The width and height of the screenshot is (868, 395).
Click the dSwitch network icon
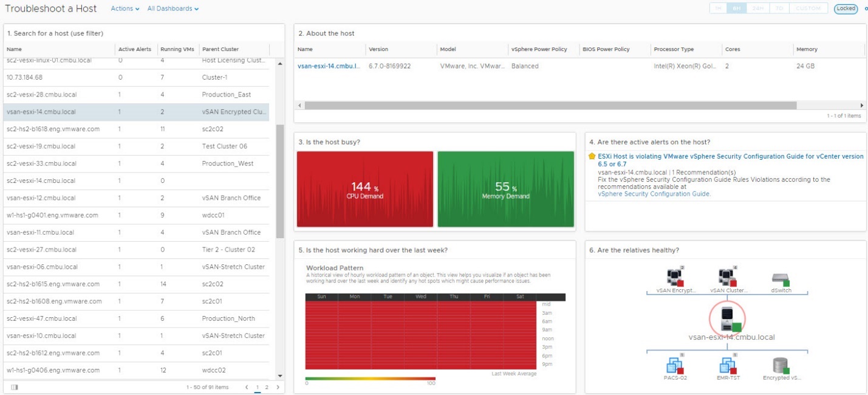point(780,279)
